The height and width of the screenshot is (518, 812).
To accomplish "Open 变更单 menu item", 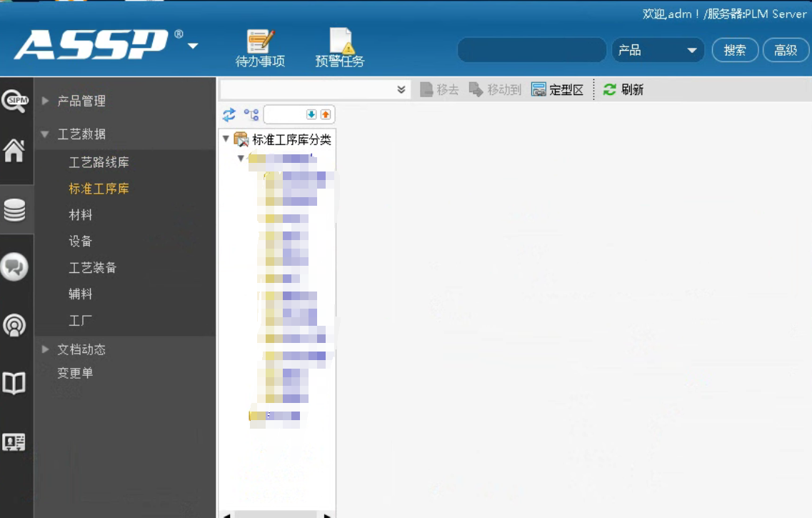I will (x=75, y=373).
